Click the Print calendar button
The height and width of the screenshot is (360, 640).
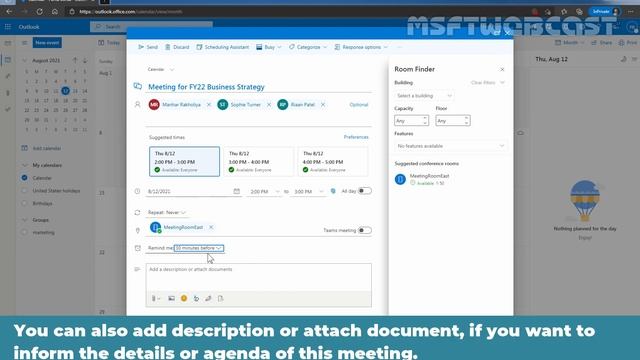click(628, 42)
